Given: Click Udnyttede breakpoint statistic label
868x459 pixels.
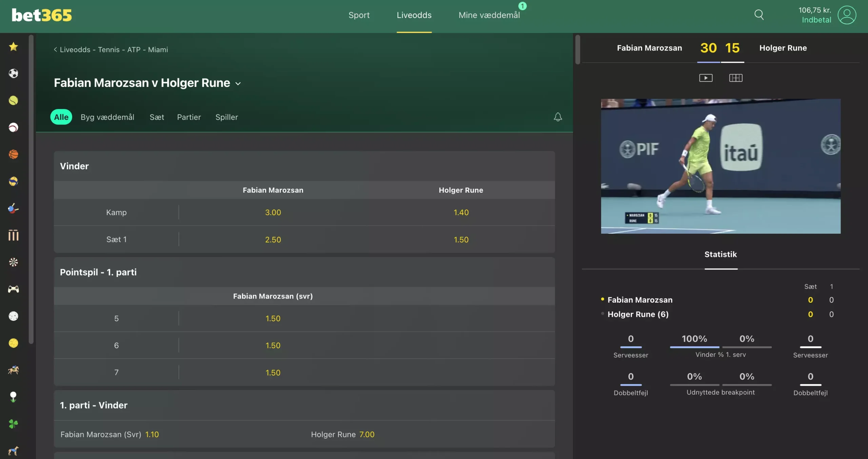Looking at the screenshot, I should pyautogui.click(x=721, y=392).
